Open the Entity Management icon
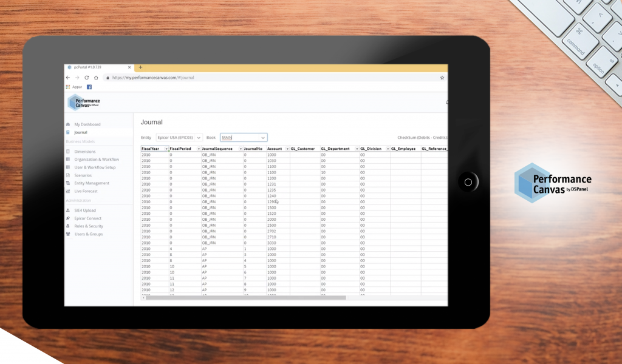The image size is (622, 364). coord(67,183)
